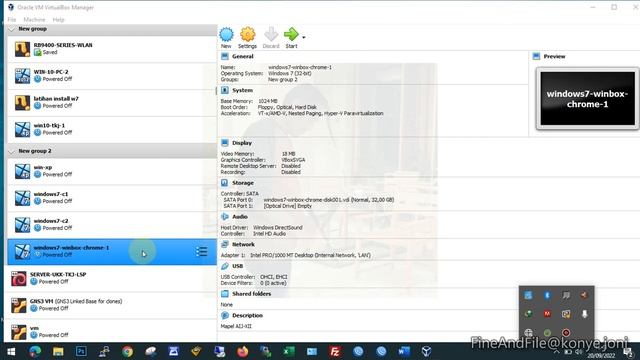
Task: Click the Display section monitor icon
Action: click(x=224, y=143)
